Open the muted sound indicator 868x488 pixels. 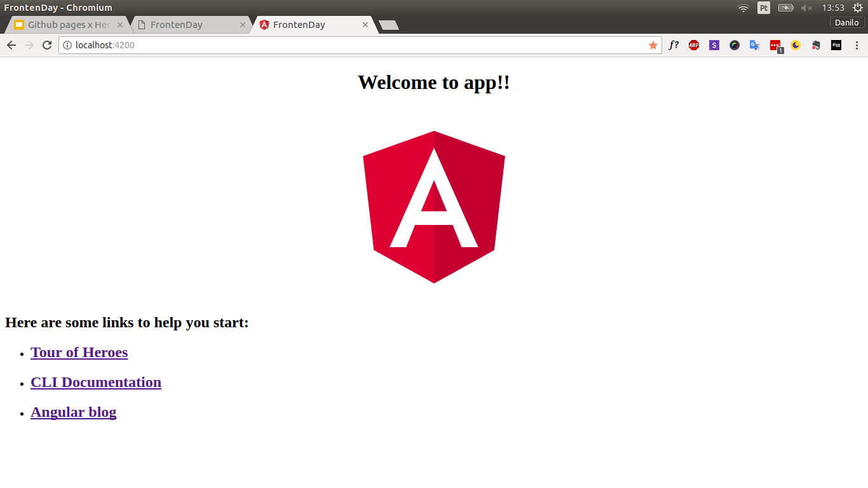point(806,8)
